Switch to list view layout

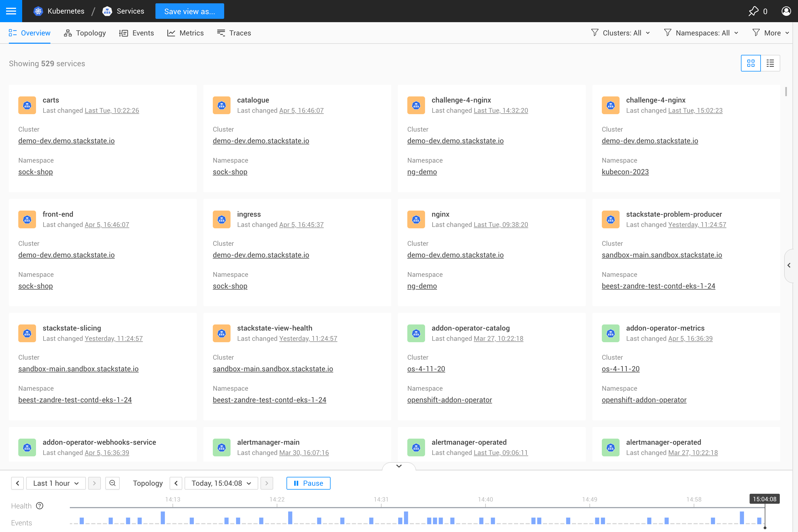[770, 63]
